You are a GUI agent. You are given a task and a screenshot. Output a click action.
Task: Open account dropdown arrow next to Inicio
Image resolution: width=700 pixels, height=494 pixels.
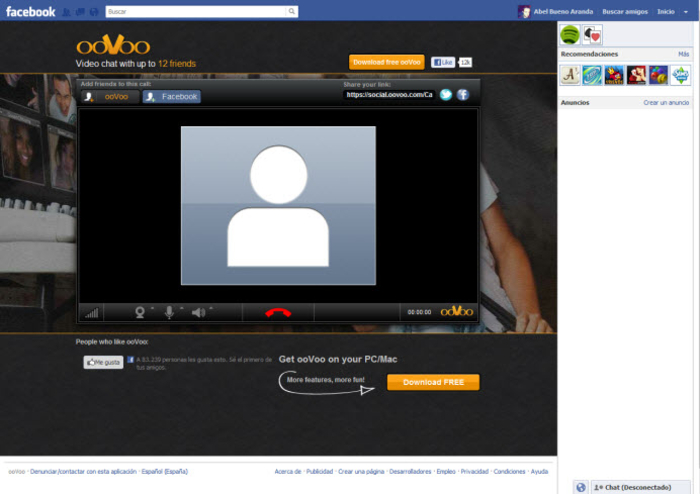tap(686, 12)
